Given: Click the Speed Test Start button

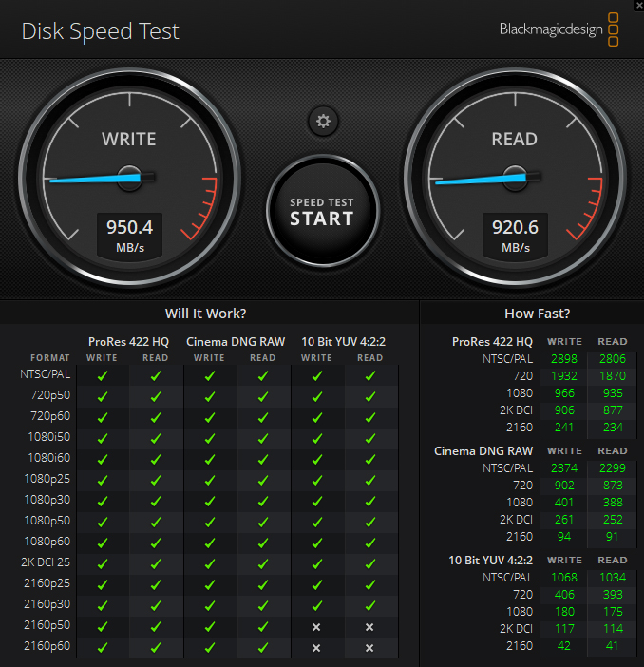Looking at the screenshot, I should [x=322, y=211].
